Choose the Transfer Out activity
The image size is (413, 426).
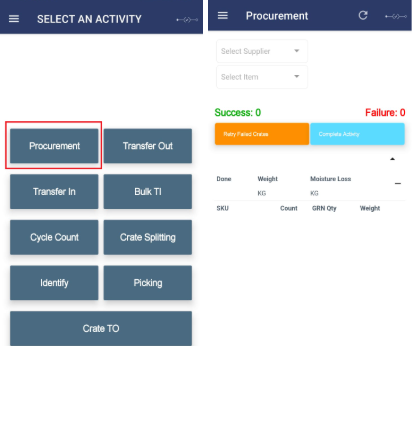[x=148, y=146]
